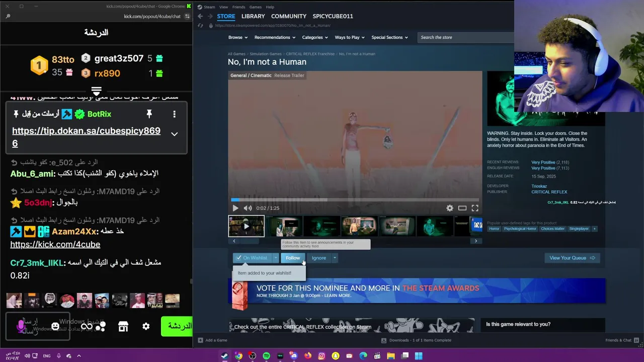Expand the wishlist dropdown arrow
This screenshot has height=362, width=644.
(x=276, y=258)
